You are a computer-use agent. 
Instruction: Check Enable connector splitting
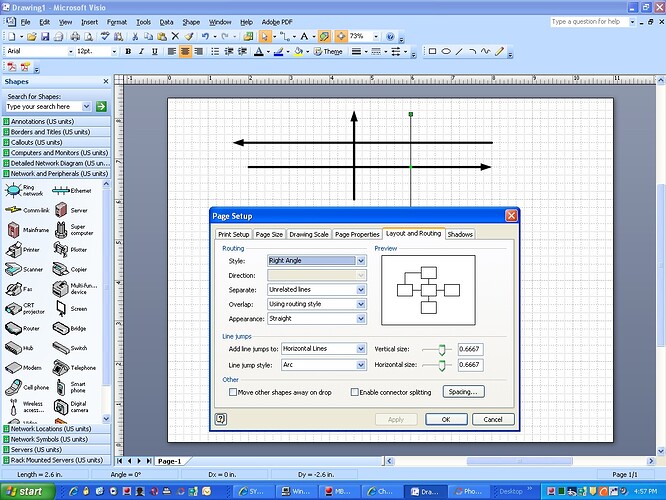pyautogui.click(x=355, y=392)
